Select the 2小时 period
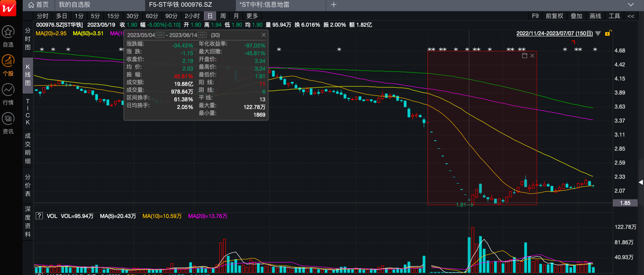644x275 pixels. (x=192, y=16)
